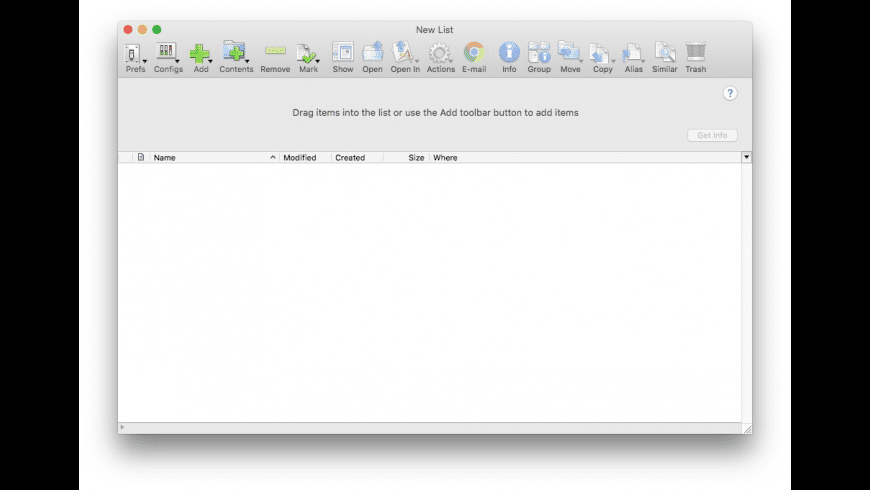Click the green Add plus icon
This screenshot has width=870, height=490.
pyautogui.click(x=199, y=54)
